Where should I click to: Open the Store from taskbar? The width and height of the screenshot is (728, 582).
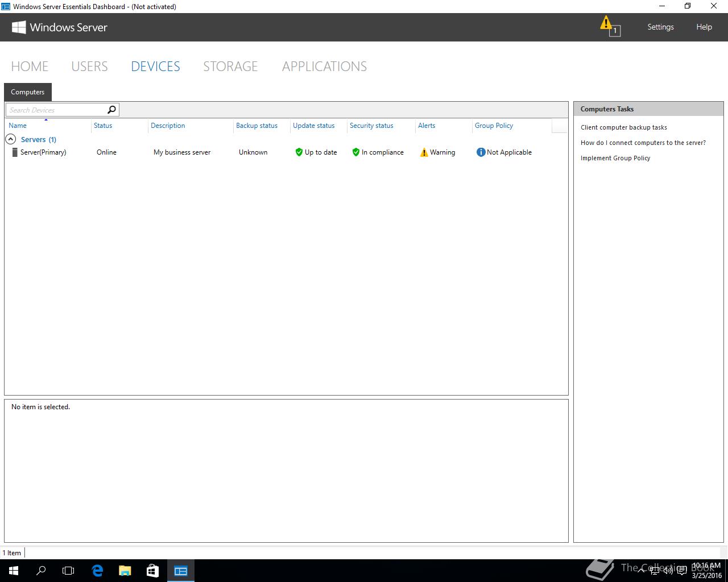[152, 571]
